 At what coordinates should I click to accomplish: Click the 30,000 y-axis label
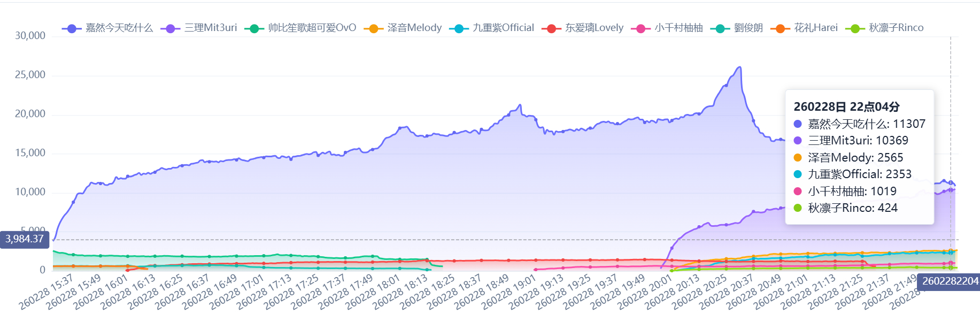[30, 36]
